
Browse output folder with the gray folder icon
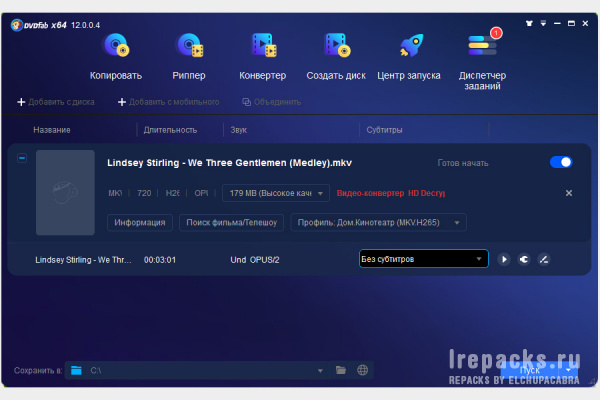pos(341,370)
